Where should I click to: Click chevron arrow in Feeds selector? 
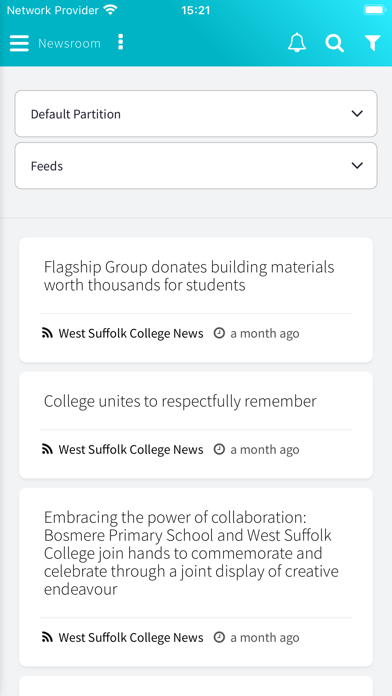tap(357, 166)
